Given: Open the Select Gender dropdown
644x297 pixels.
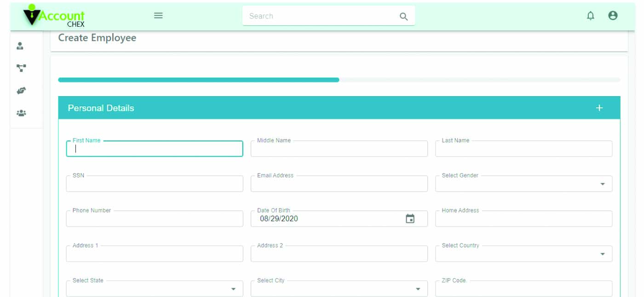Looking at the screenshot, I should click(x=523, y=184).
